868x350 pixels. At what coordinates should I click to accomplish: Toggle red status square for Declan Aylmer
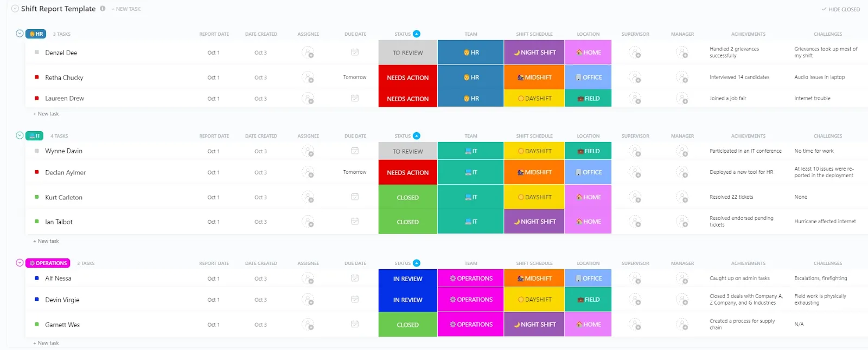click(x=36, y=172)
